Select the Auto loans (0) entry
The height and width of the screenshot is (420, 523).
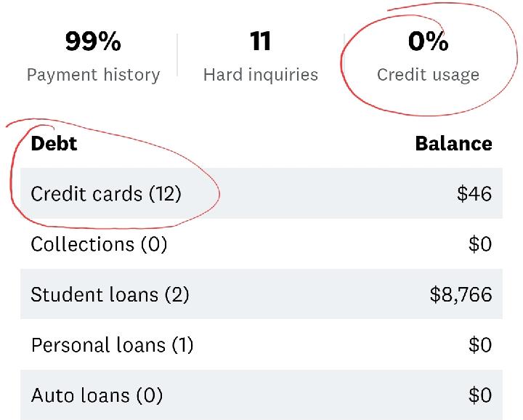pyautogui.click(x=97, y=395)
